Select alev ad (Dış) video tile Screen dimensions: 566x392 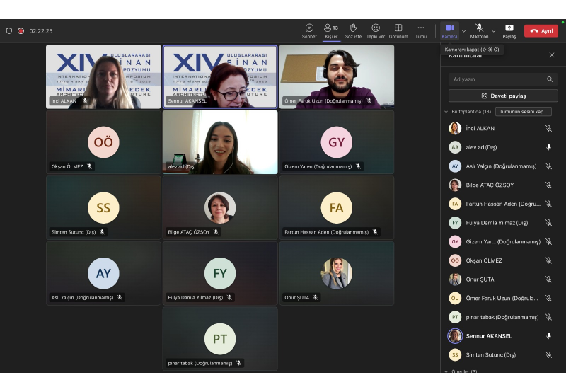click(220, 142)
